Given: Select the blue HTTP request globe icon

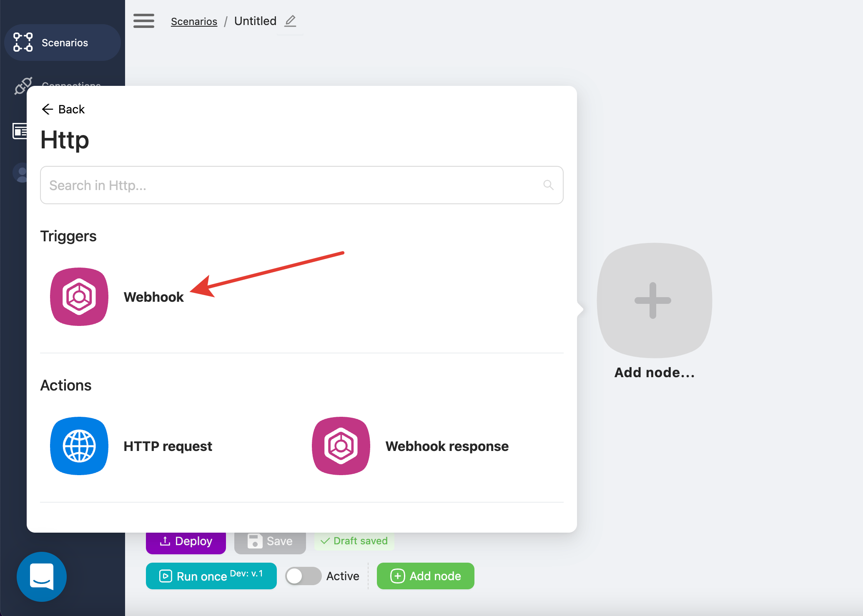Looking at the screenshot, I should (79, 446).
